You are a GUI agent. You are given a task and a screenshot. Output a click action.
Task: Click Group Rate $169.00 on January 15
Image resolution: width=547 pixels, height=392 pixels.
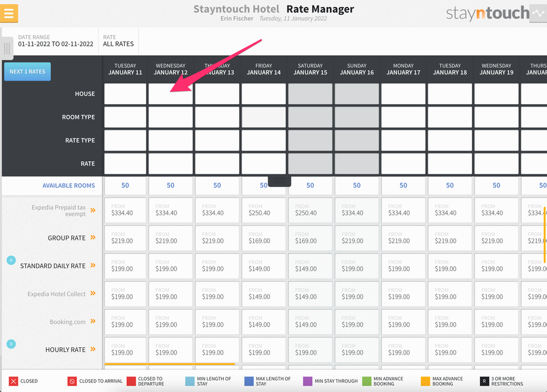[x=310, y=238]
